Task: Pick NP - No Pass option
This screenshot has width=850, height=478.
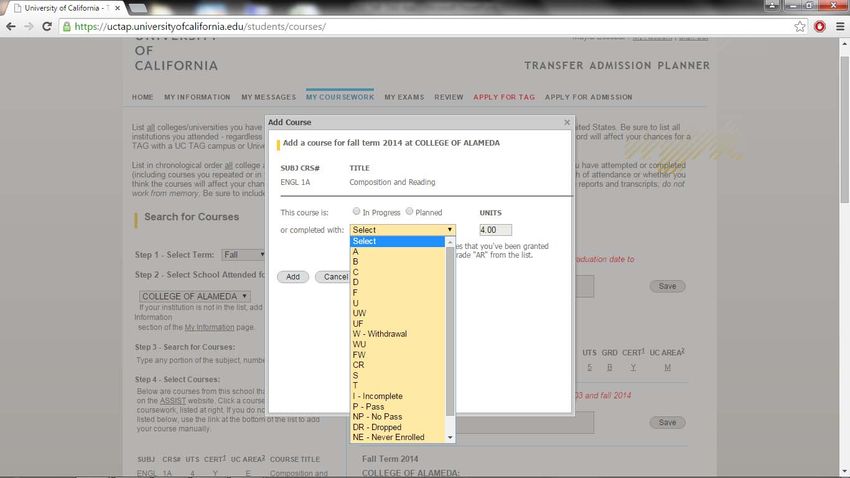Action: (x=397, y=417)
